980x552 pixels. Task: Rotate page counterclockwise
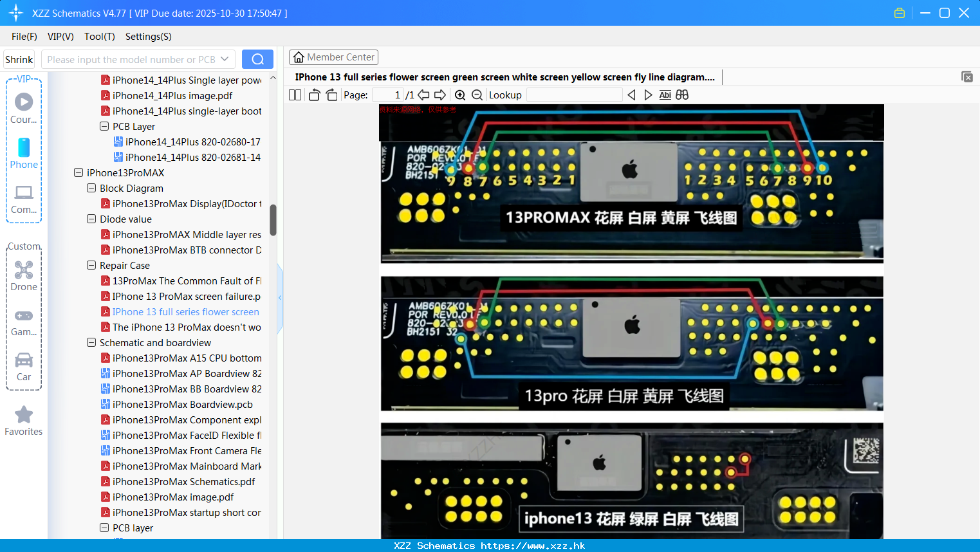click(314, 95)
